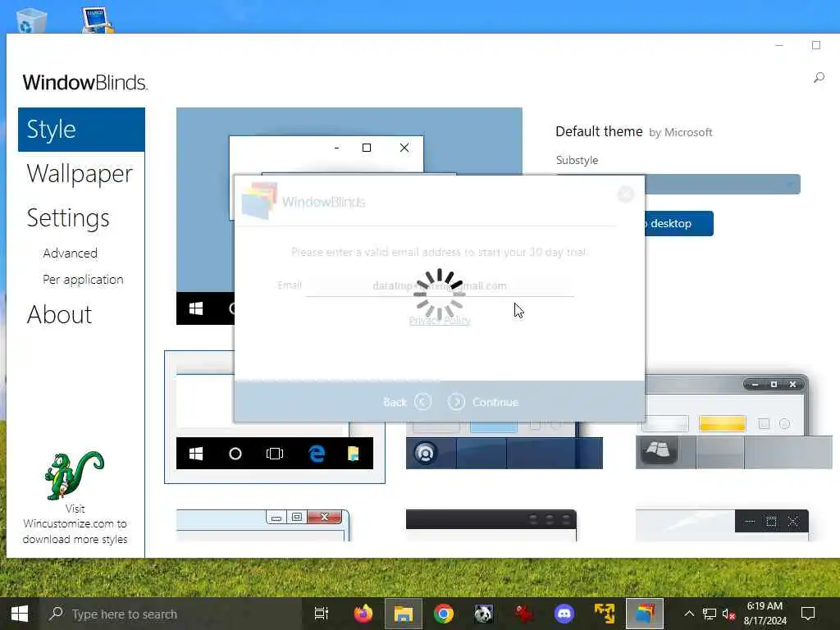The image size is (840, 630).
Task: Open the red bird app on taskbar
Action: tap(524, 614)
